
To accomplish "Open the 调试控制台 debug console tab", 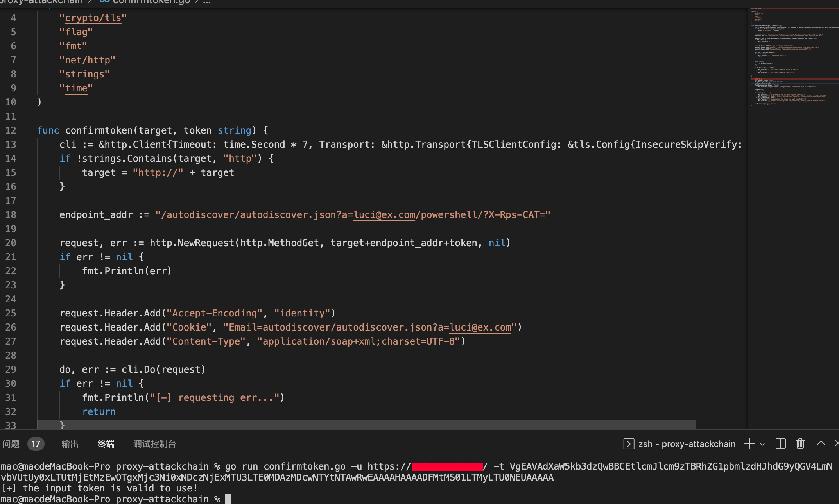I will [155, 444].
